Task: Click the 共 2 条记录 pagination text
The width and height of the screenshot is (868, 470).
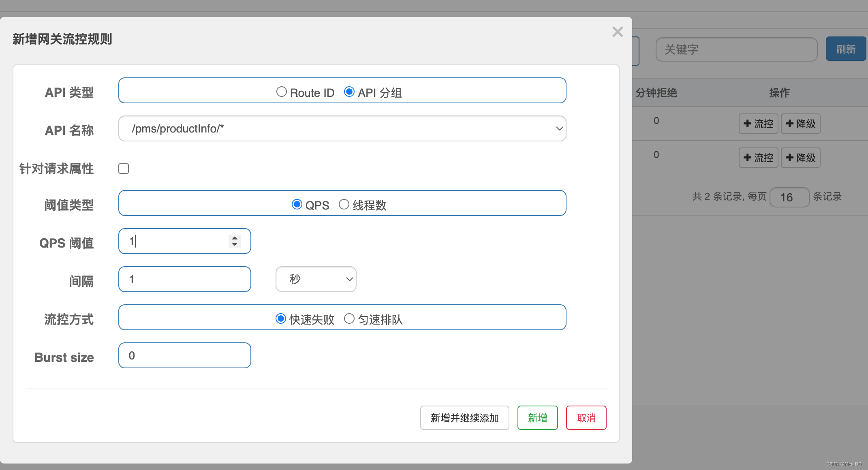Action: pyautogui.click(x=718, y=197)
